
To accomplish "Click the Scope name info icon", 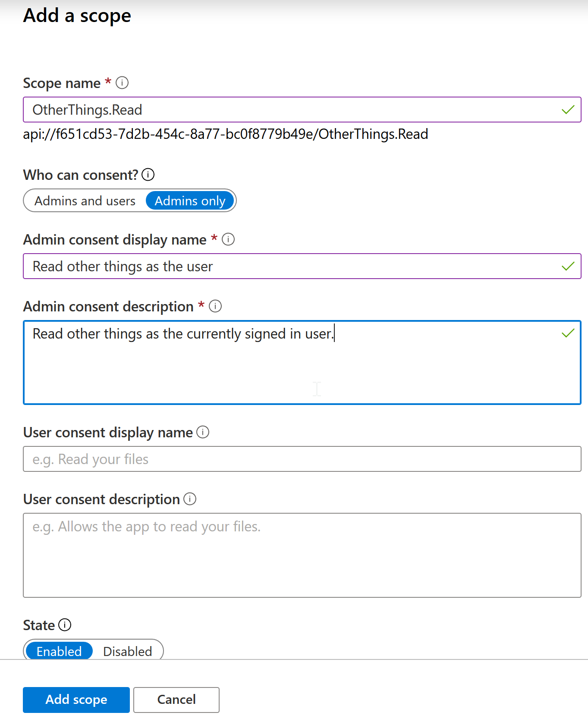I will pos(122,83).
